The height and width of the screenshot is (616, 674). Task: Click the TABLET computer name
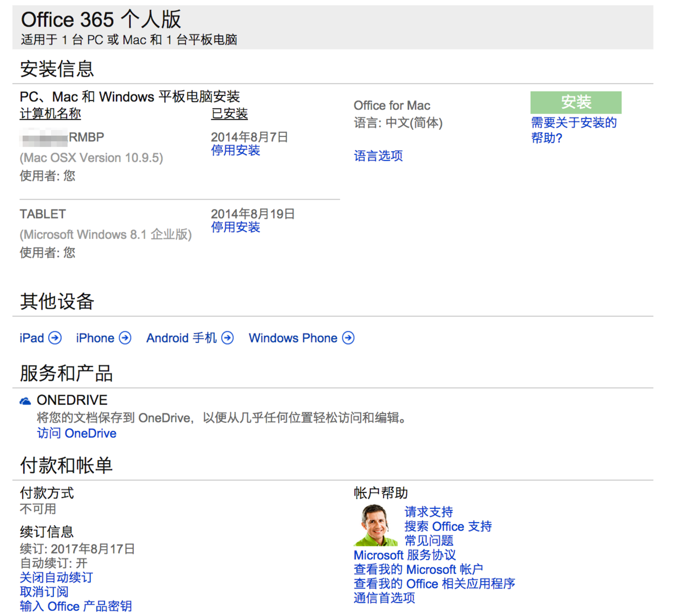[43, 214]
